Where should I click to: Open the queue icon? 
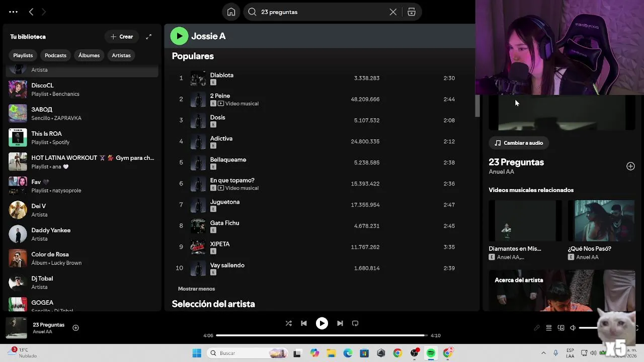pyautogui.click(x=549, y=328)
